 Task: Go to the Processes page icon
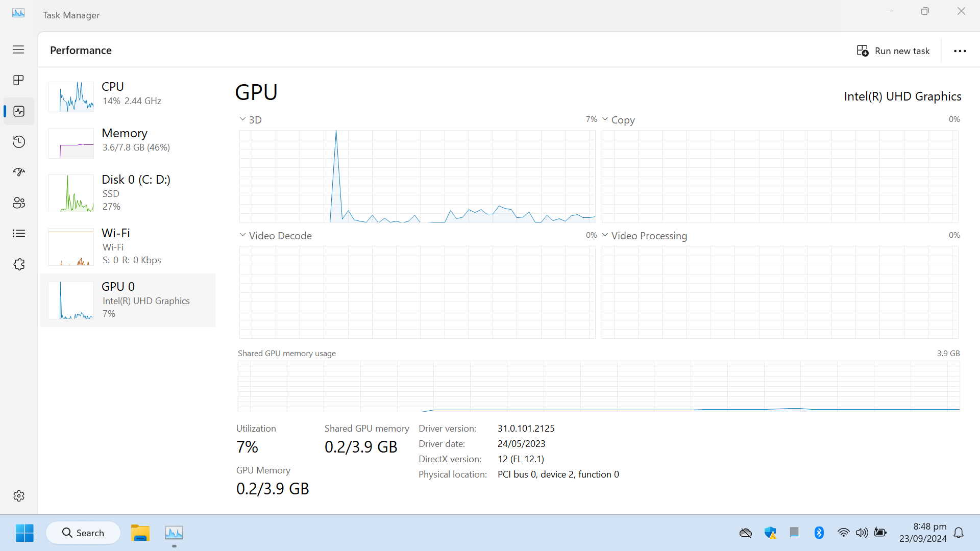click(x=19, y=81)
